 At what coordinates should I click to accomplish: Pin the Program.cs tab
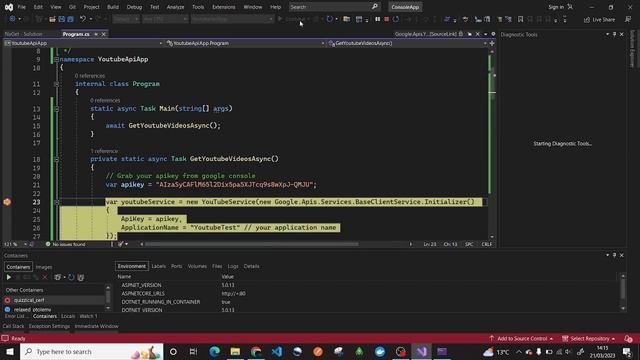(96, 34)
